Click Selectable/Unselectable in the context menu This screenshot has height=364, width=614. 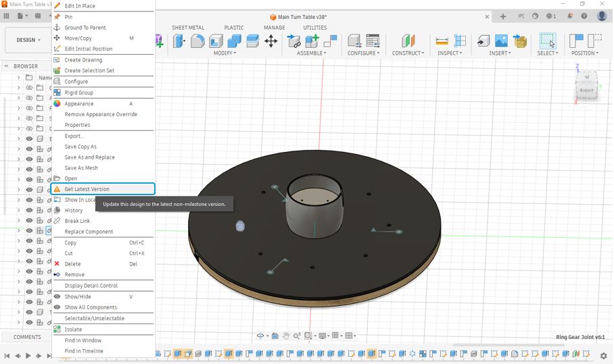click(94, 318)
